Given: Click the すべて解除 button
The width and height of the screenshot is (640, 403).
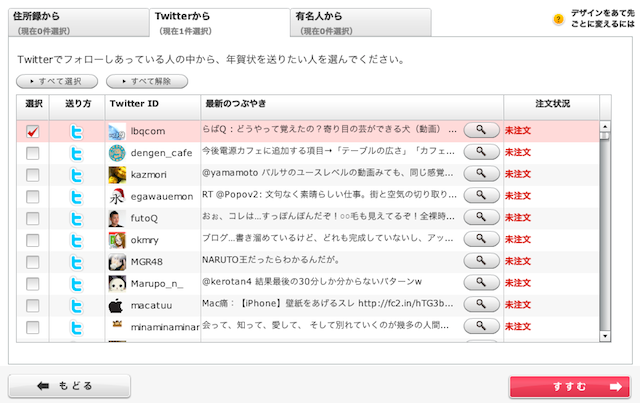Looking at the screenshot, I should 147,81.
